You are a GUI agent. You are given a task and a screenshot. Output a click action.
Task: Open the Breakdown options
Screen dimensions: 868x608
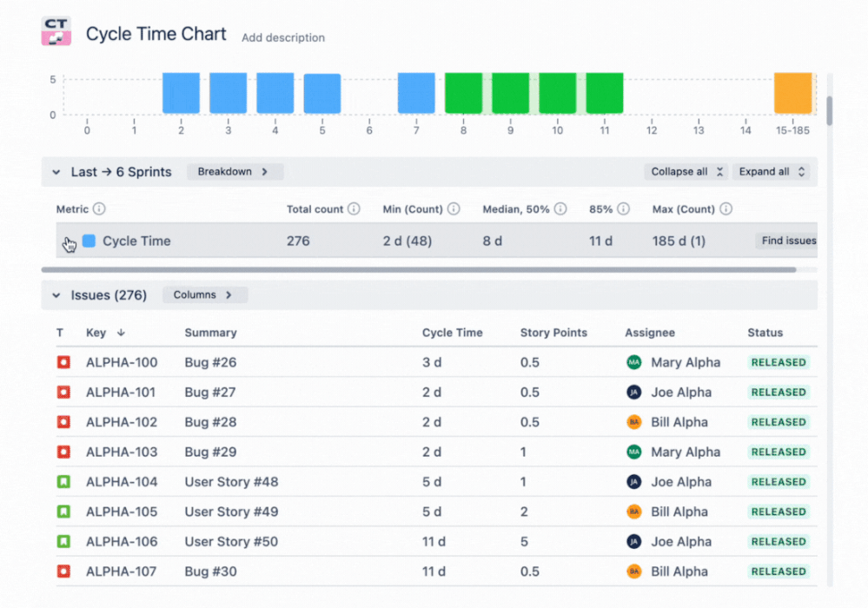click(234, 171)
